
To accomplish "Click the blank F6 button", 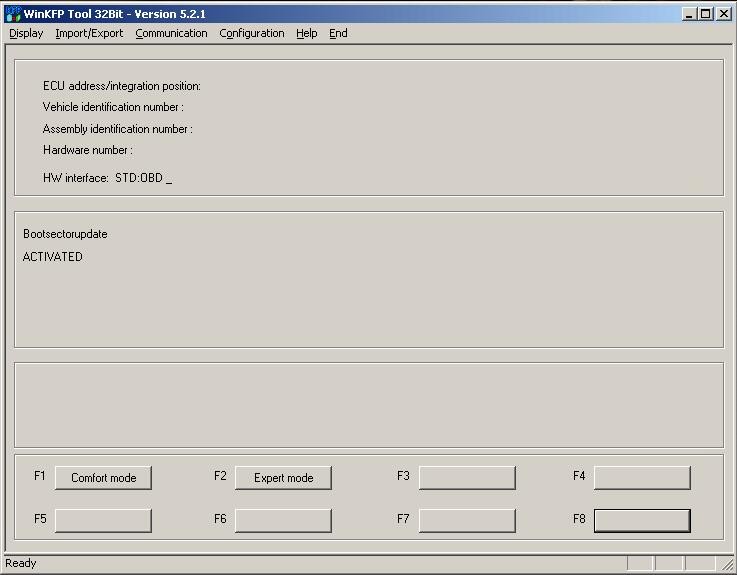I will 283,520.
